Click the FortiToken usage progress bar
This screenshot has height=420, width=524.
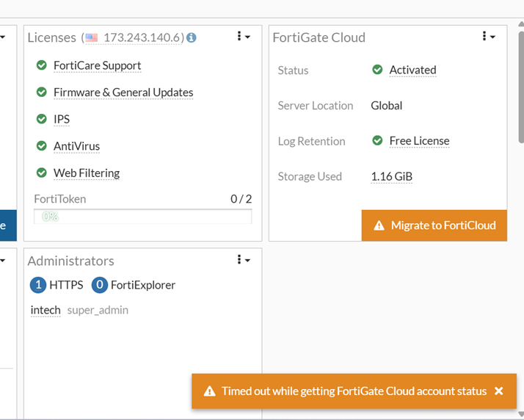143,217
